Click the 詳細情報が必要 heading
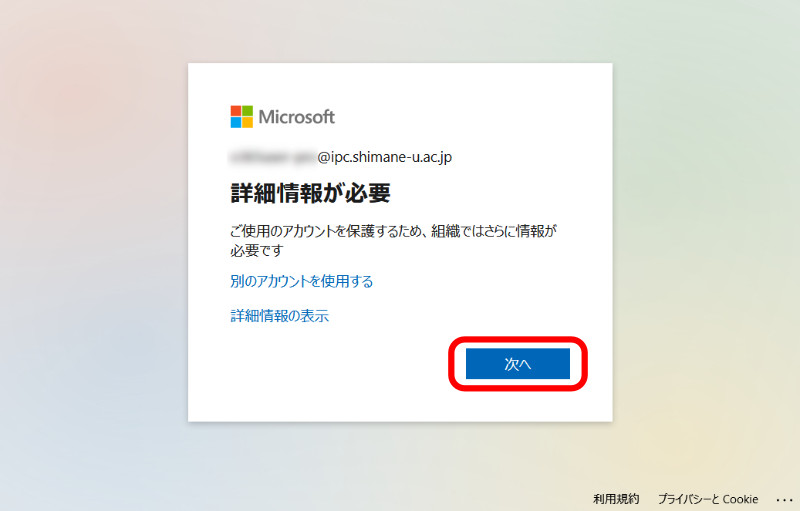 pos(310,193)
